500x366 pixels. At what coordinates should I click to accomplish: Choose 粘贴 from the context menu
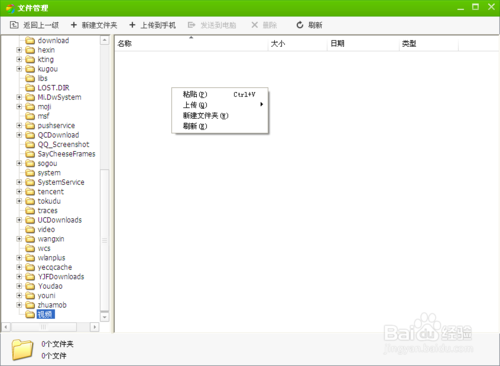(220, 94)
